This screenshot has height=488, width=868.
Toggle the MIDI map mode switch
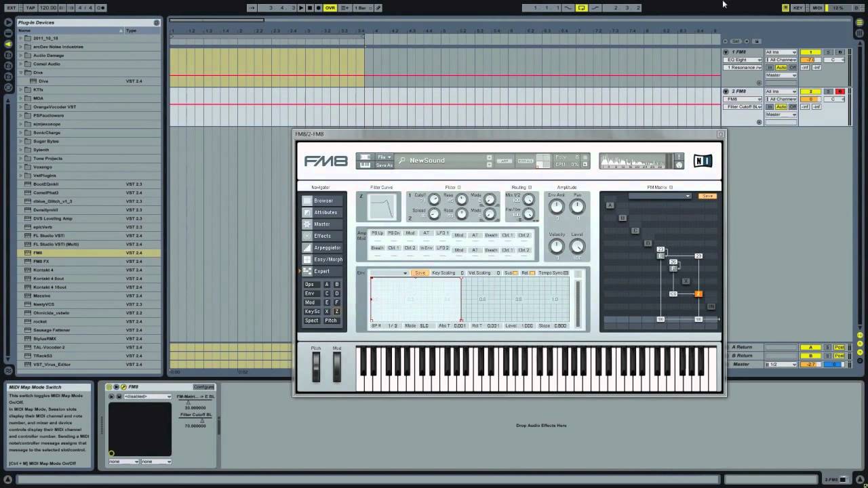coord(817,7)
